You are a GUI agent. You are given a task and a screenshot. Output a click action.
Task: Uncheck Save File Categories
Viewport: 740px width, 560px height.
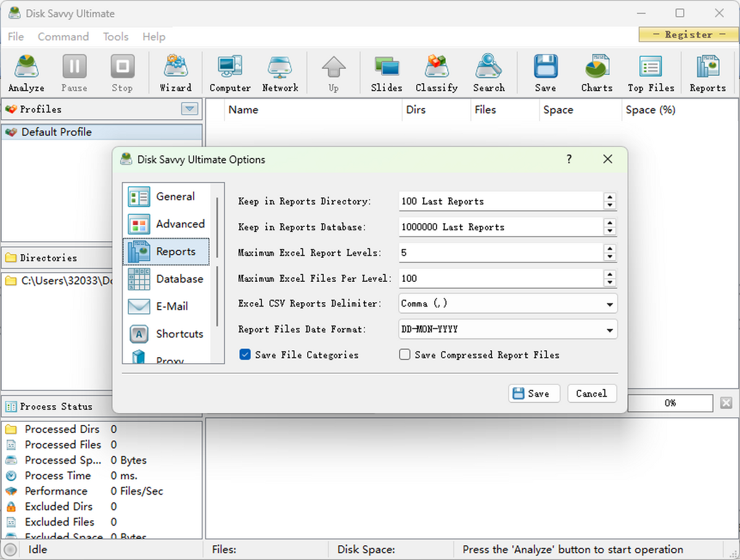(245, 355)
